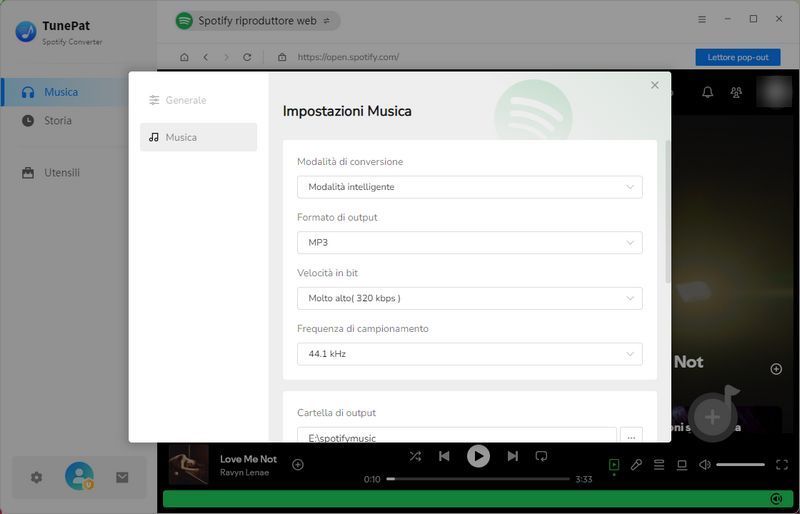
Task: Go back with the left arrow
Action: [x=206, y=57]
